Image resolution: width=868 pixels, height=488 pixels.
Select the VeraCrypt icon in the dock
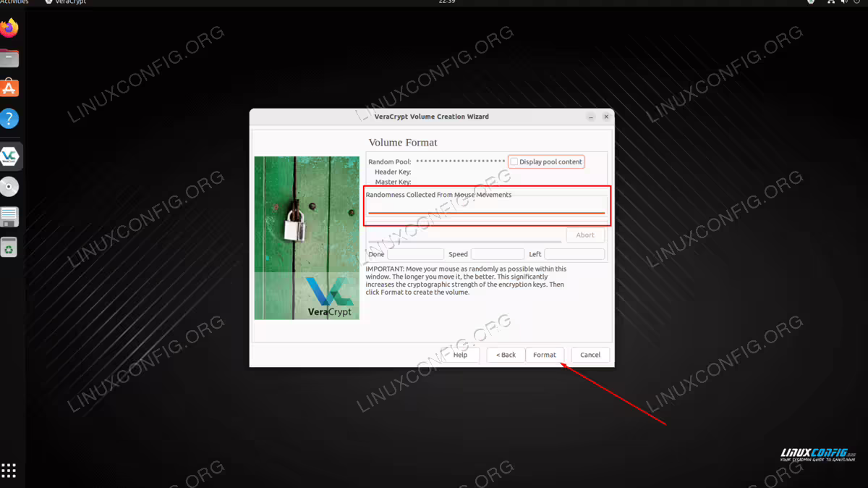tap(9, 156)
